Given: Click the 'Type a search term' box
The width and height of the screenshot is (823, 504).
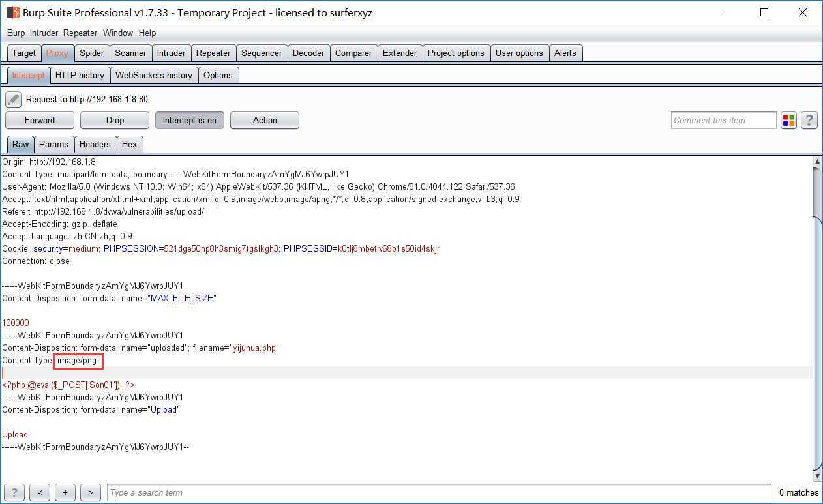Looking at the screenshot, I should click(440, 493).
